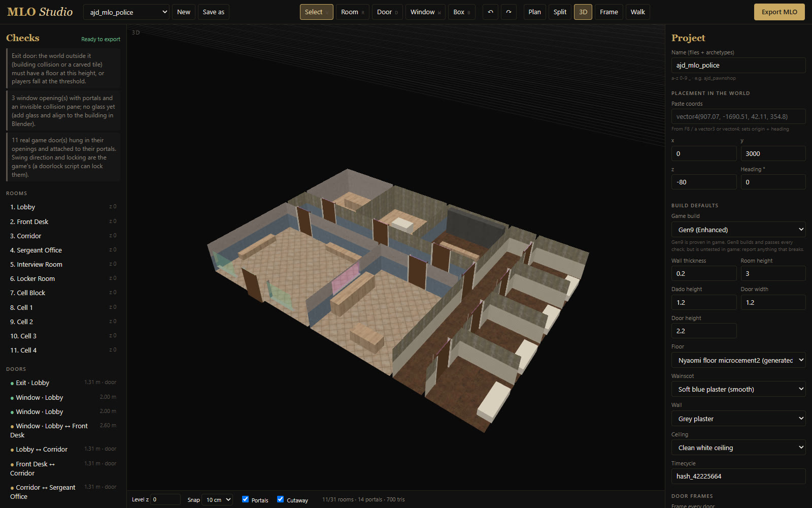
Task: Choose the Door tool
Action: pyautogui.click(x=387, y=12)
